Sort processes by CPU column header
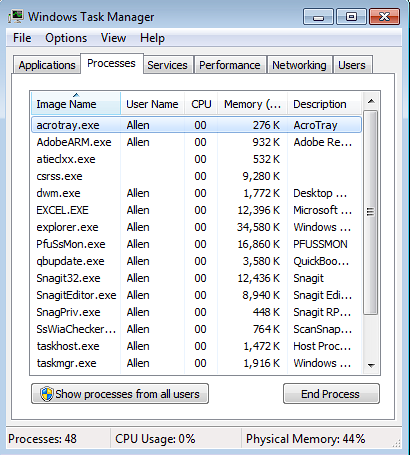 pyautogui.click(x=201, y=104)
